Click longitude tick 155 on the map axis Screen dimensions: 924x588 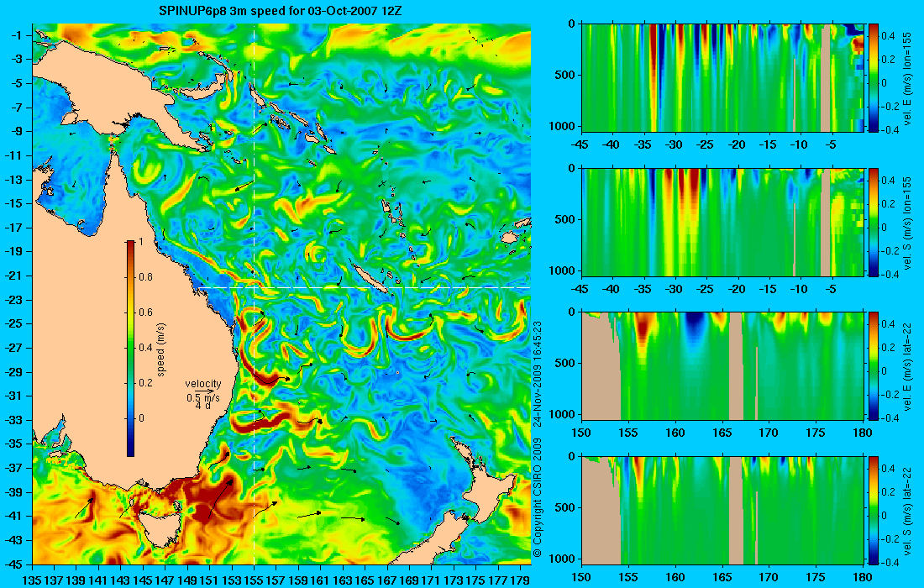point(254,580)
